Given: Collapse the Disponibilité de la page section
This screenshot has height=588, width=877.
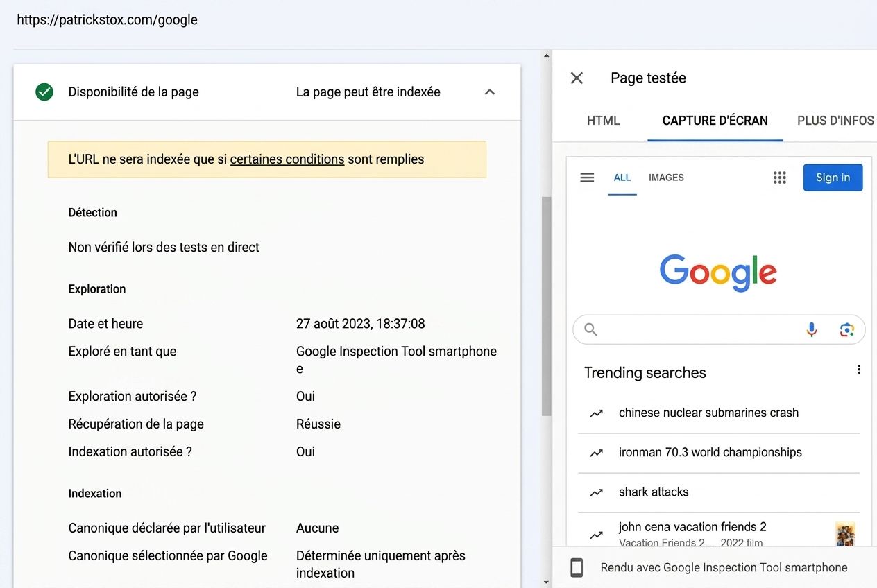Looking at the screenshot, I should click(490, 92).
